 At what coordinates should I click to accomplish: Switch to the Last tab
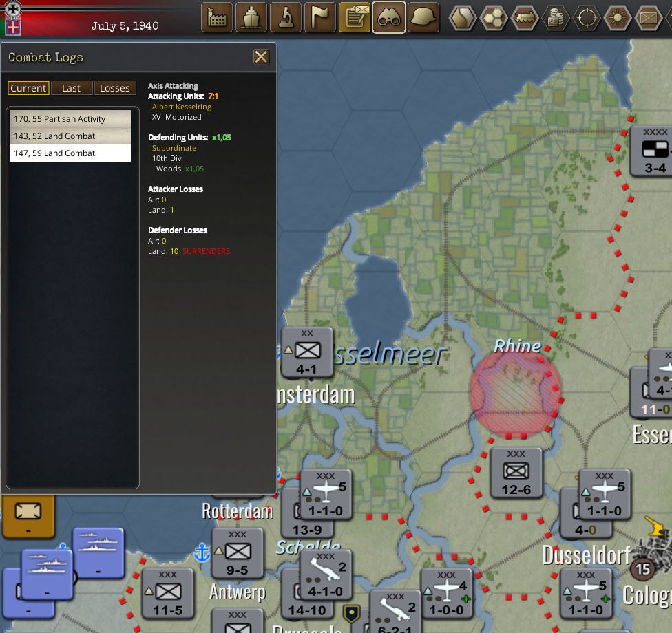tap(71, 88)
